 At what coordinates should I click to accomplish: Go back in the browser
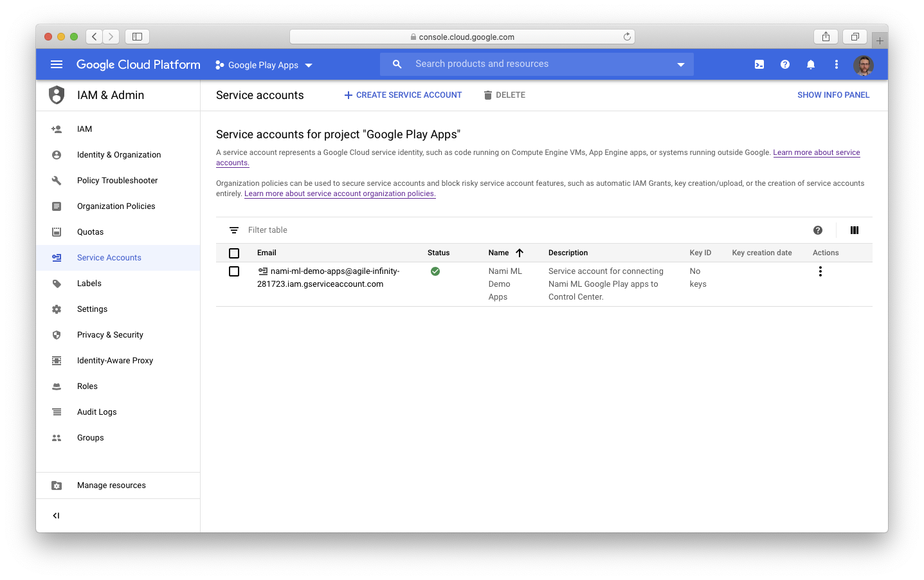pyautogui.click(x=95, y=37)
